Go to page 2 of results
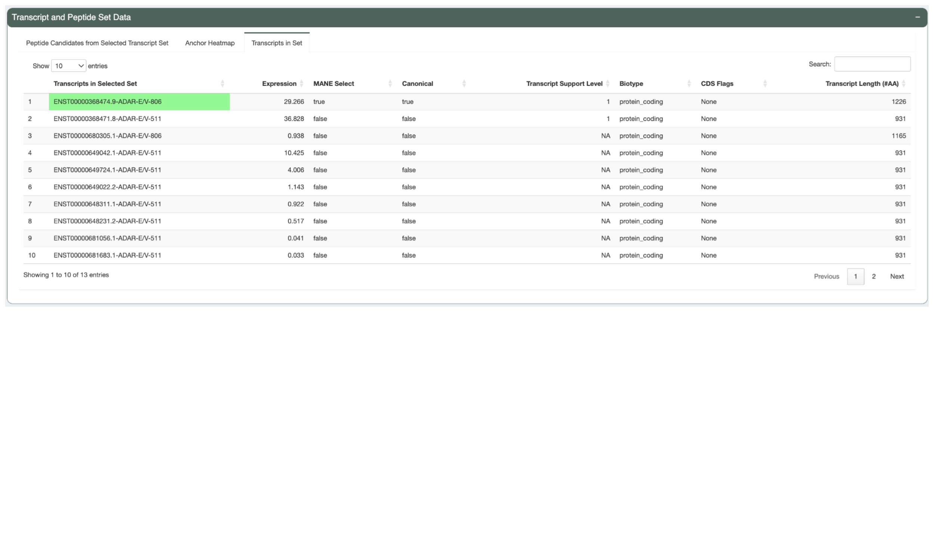 (873, 276)
